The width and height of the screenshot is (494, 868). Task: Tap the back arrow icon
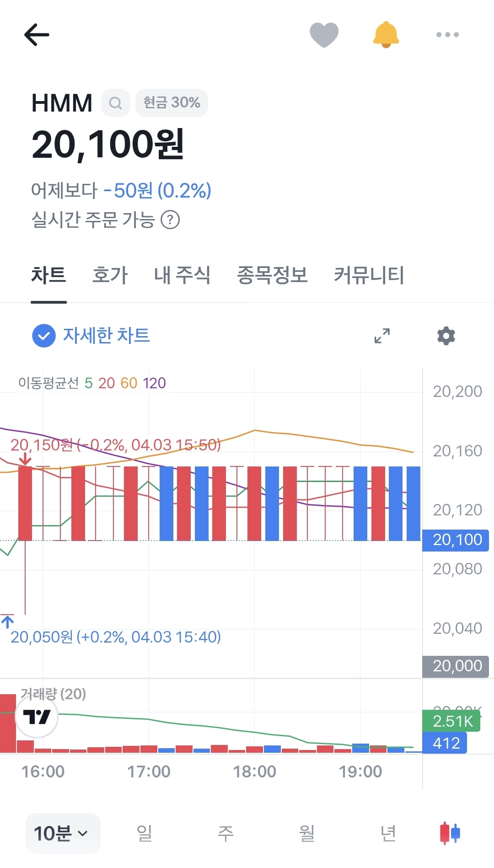[37, 35]
